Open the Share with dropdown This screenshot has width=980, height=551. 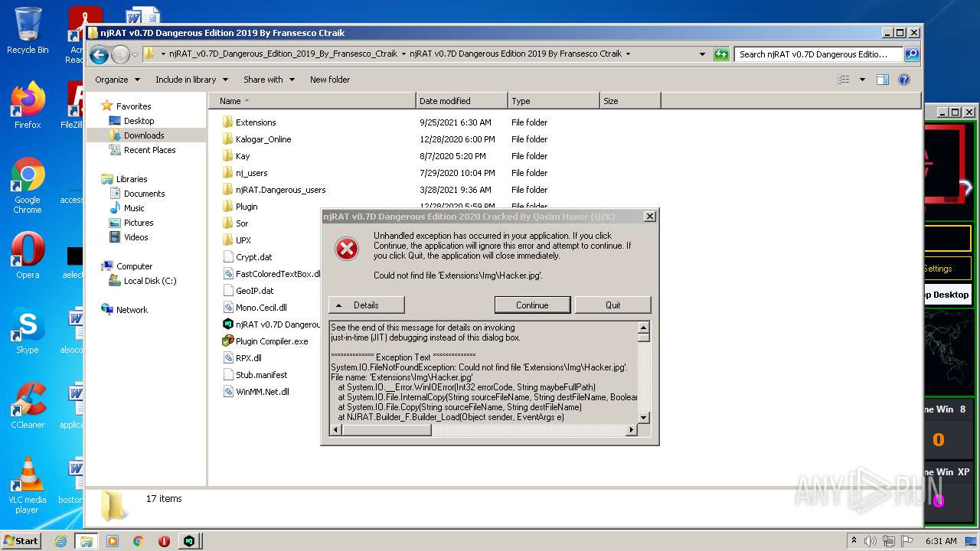[268, 80]
